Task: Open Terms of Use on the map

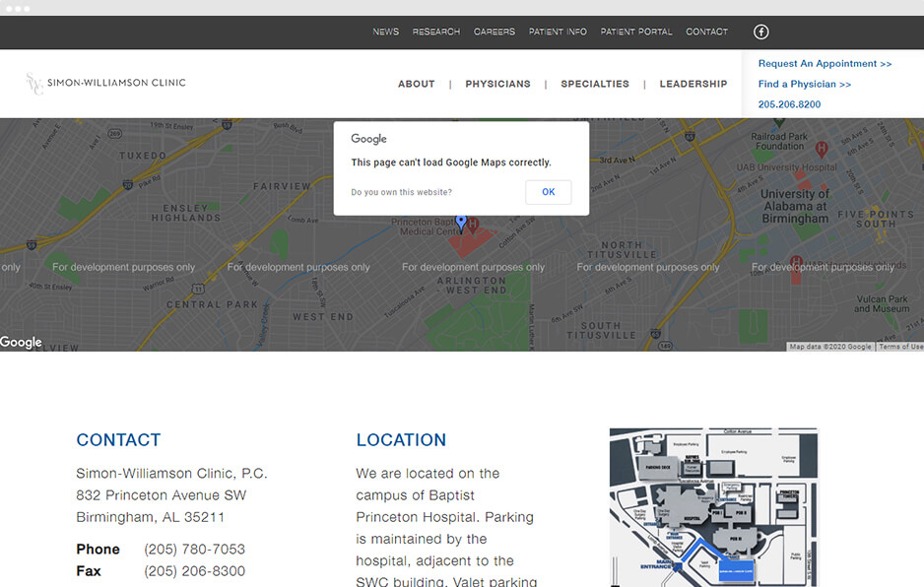Action: [x=901, y=347]
